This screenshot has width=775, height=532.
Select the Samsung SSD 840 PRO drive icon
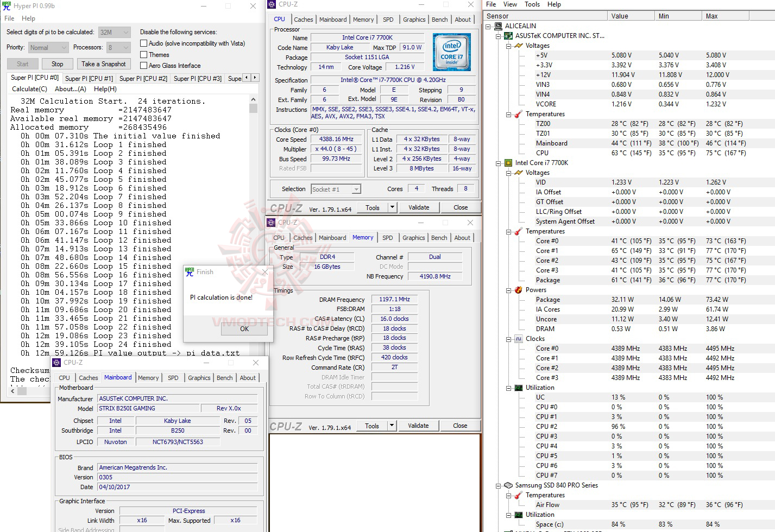pyautogui.click(x=508, y=485)
